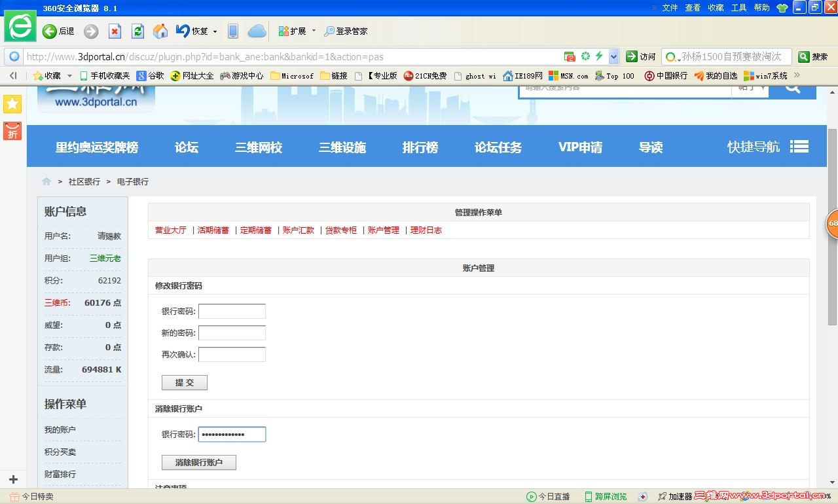Image resolution: width=838 pixels, height=504 pixels.
Task: Click the green 访问 go button
Action: [641, 57]
